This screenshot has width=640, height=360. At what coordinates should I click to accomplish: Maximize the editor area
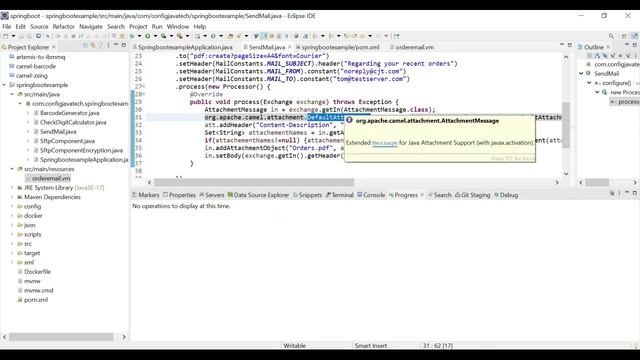pos(569,44)
